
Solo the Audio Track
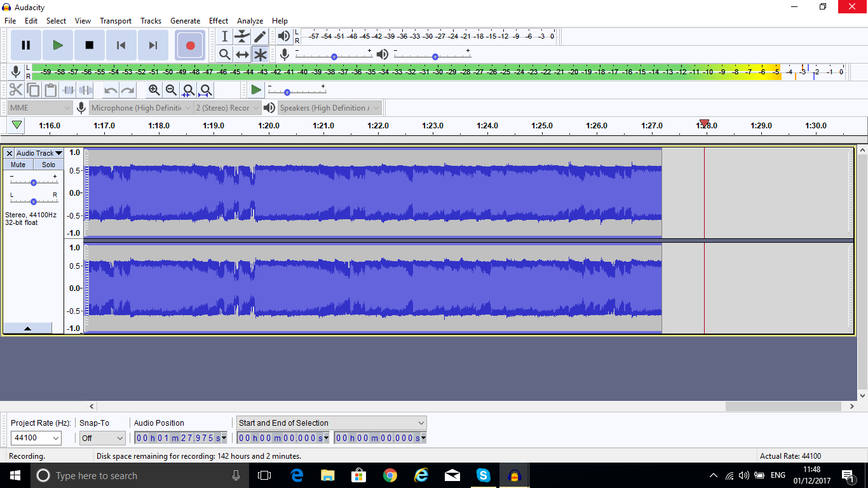[x=48, y=164]
